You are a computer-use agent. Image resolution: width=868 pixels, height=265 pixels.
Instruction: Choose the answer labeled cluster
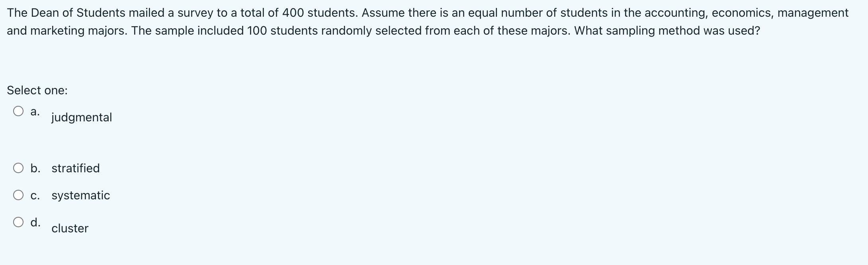tap(69, 228)
